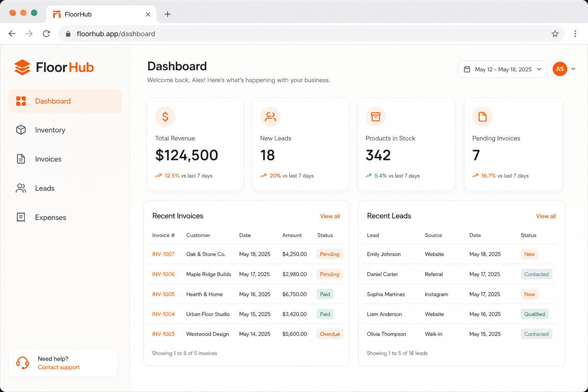Click the lock icon in address bar
Image resolution: width=588 pixels, height=392 pixels.
coord(68,34)
